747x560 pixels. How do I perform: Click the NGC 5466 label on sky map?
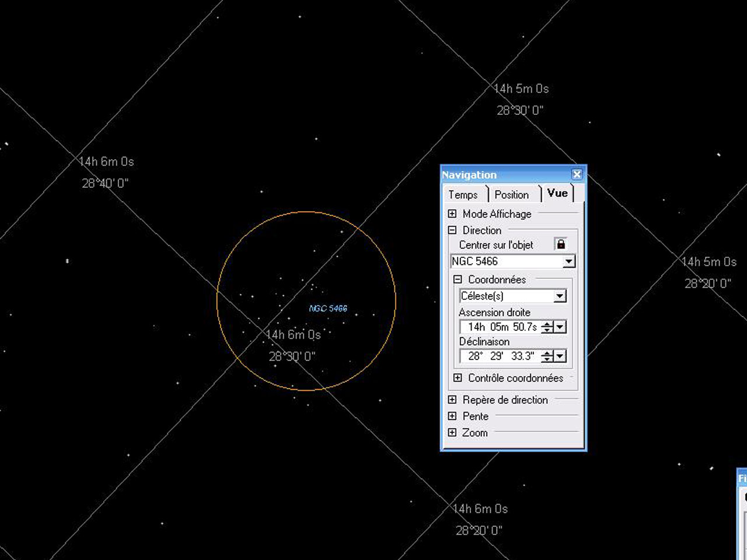point(328,309)
